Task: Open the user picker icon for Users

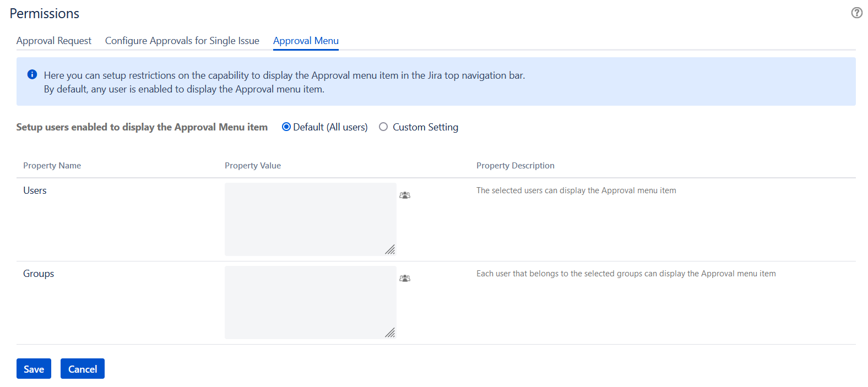Action: tap(405, 195)
